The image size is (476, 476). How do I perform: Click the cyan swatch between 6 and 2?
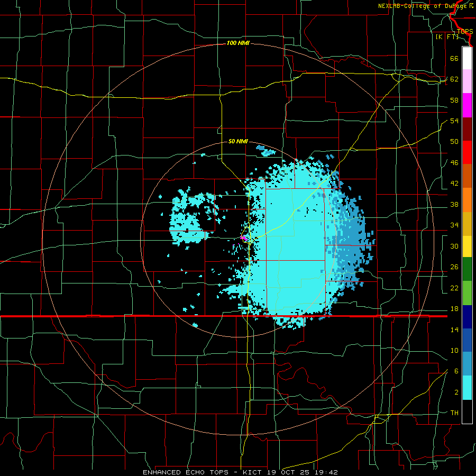coord(467,388)
